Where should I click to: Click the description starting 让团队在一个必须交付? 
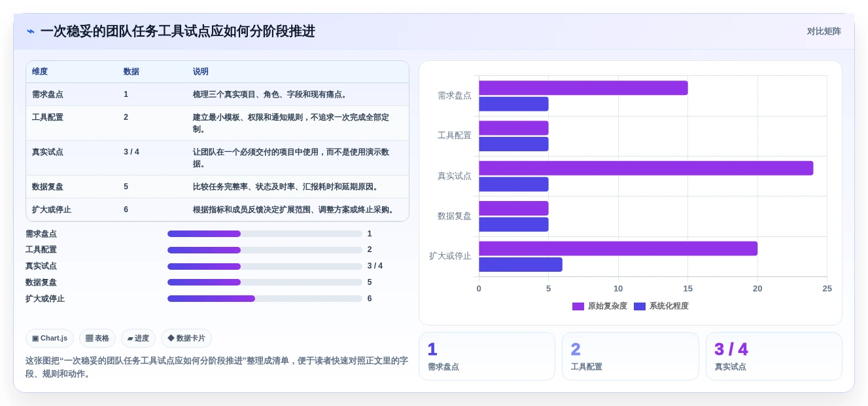click(x=291, y=158)
